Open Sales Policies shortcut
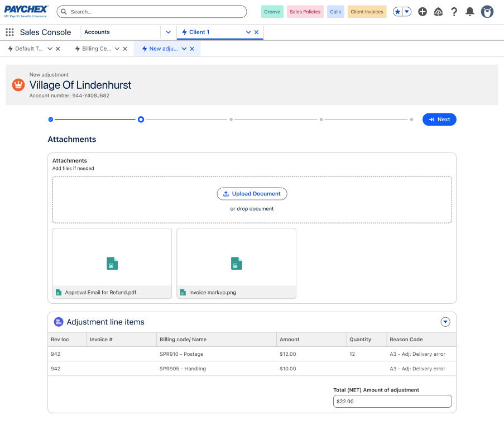The image size is (504, 439). [x=305, y=12]
